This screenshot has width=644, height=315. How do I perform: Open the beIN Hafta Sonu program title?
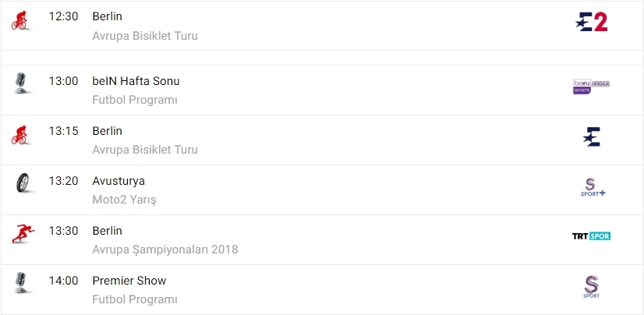point(136,81)
